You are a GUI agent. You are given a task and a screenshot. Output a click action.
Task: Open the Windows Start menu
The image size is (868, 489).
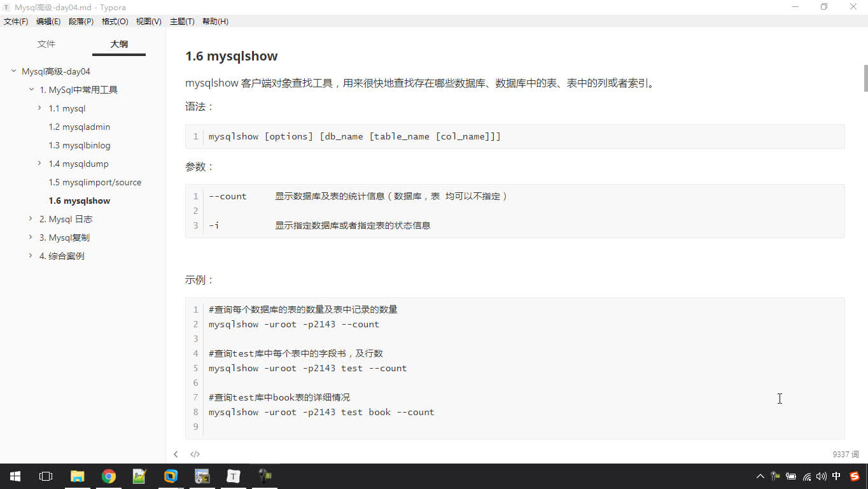point(15,476)
